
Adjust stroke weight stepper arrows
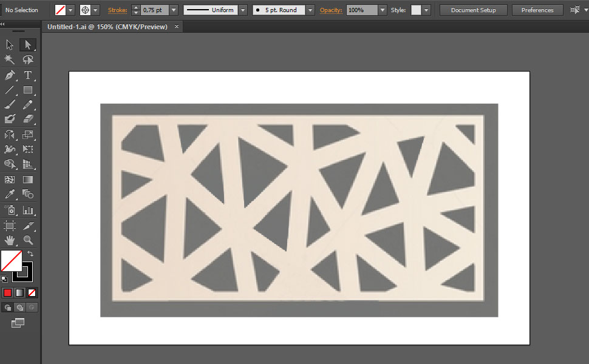[x=136, y=10]
